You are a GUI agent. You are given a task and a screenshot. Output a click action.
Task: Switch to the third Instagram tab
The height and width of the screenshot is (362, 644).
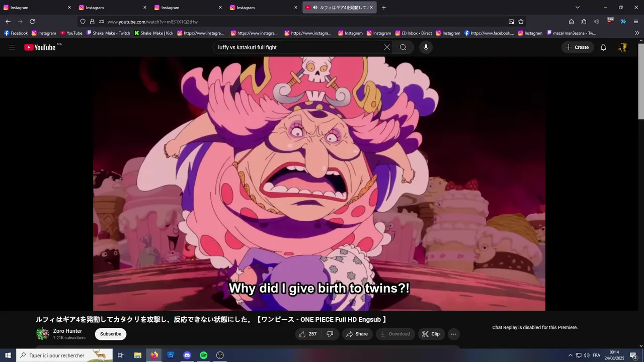(x=188, y=8)
